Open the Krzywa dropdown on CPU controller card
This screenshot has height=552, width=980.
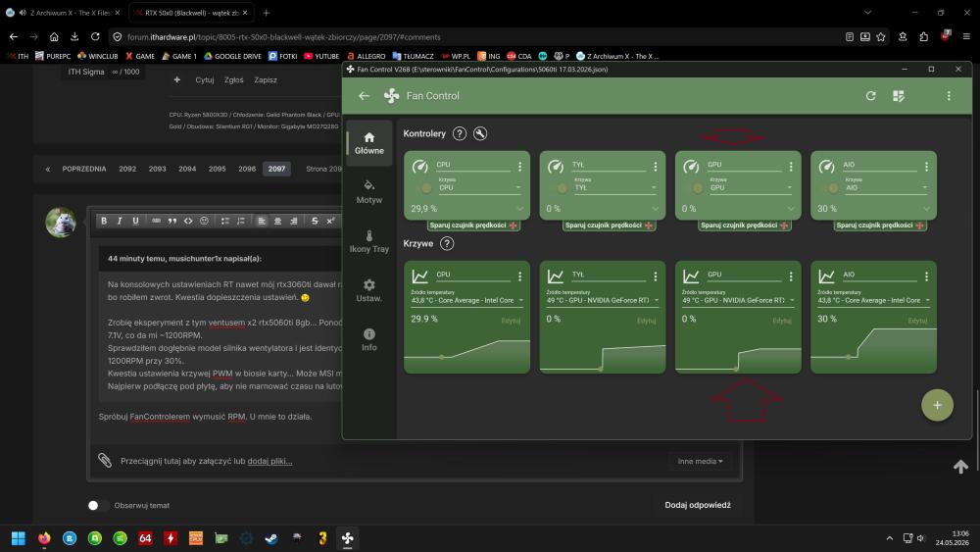[x=479, y=185]
